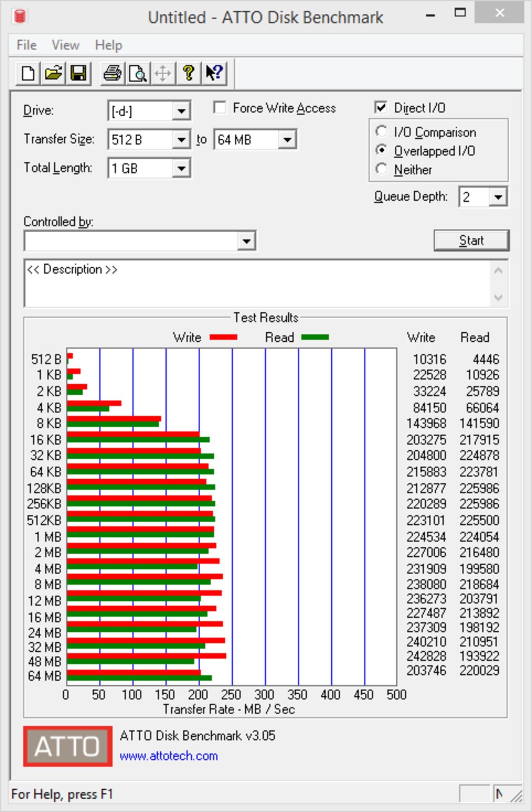
Task: Click the ATTO Disk Benchmark v3.05 text
Action: tap(198, 736)
